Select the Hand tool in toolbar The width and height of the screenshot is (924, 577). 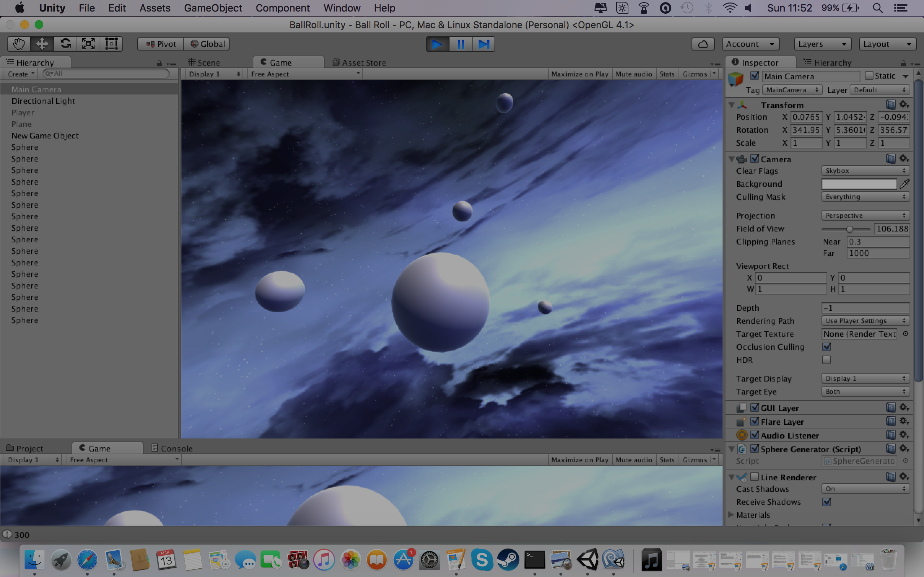point(19,44)
